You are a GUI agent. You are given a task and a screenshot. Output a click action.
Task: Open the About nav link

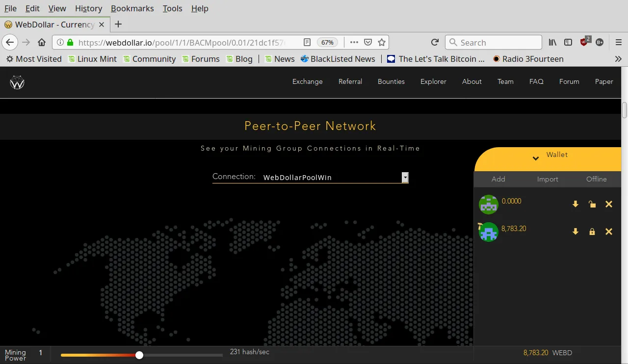click(472, 81)
